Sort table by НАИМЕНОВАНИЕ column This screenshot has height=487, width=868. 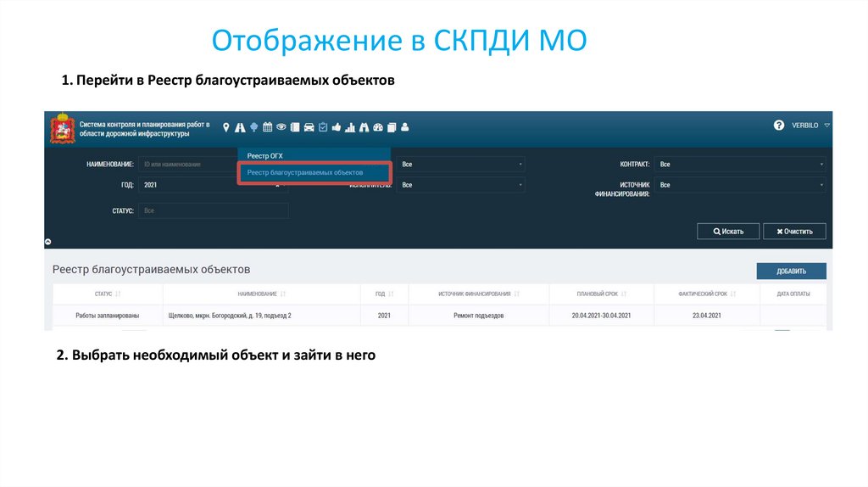click(261, 294)
